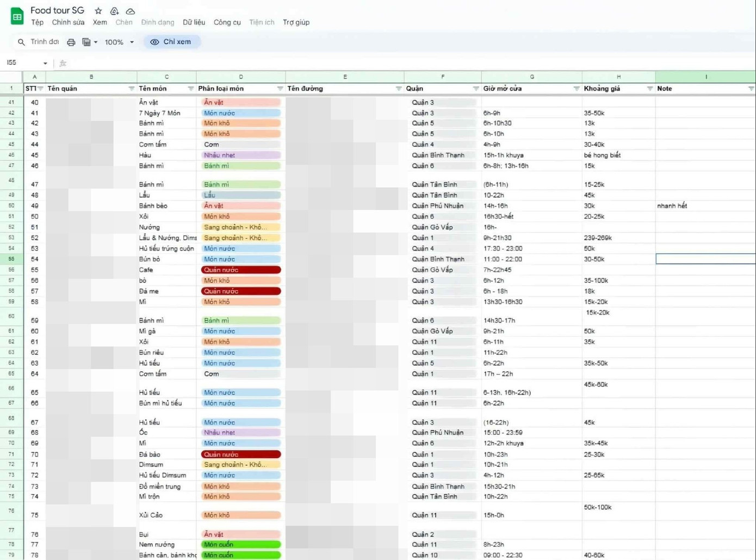Open the Trợ giúp menu
This screenshot has height=560, width=756.
296,22
